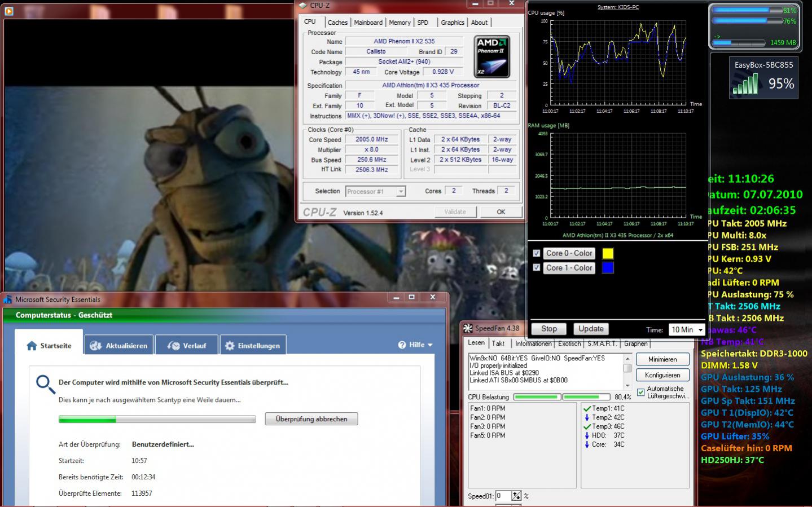Switch to the Memory tab in CPU-Z
The width and height of the screenshot is (812, 507).
tap(400, 23)
